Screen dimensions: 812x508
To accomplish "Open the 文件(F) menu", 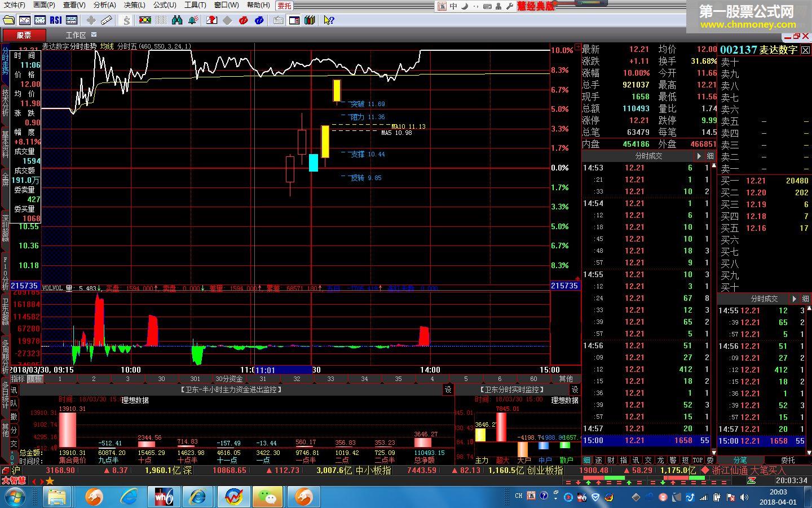I will (15, 5).
